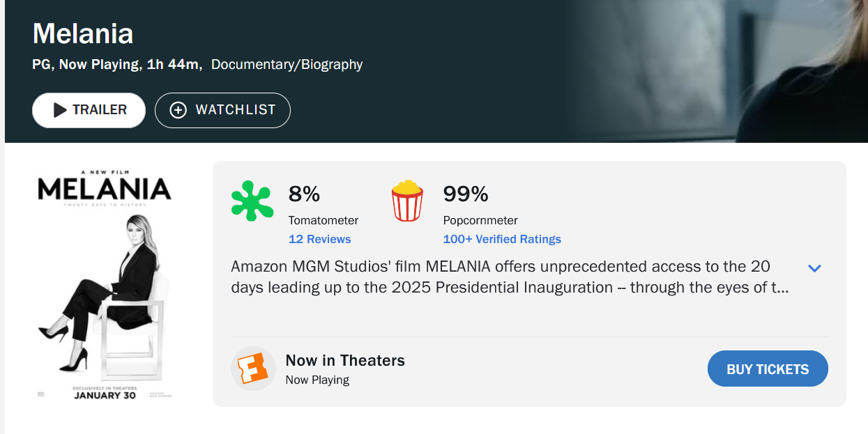The image size is (868, 434).
Task: Click the Melania movie poster thumbnail
Action: [105, 286]
